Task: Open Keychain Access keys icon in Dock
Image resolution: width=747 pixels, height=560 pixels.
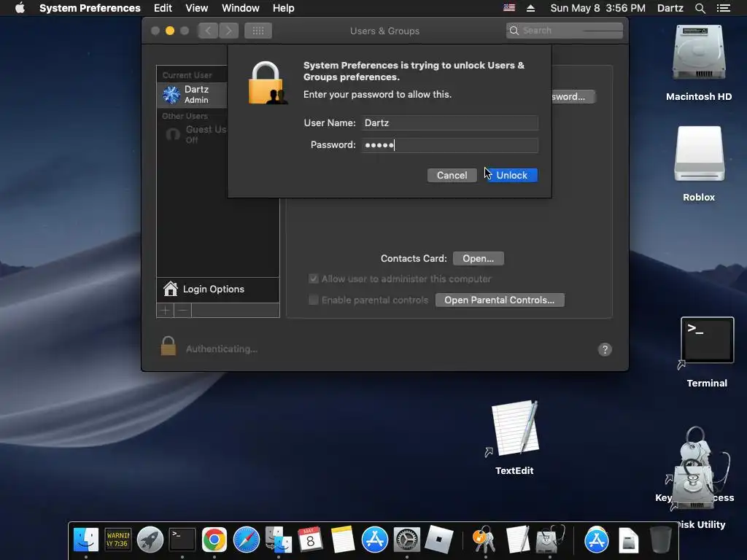Action: click(485, 540)
